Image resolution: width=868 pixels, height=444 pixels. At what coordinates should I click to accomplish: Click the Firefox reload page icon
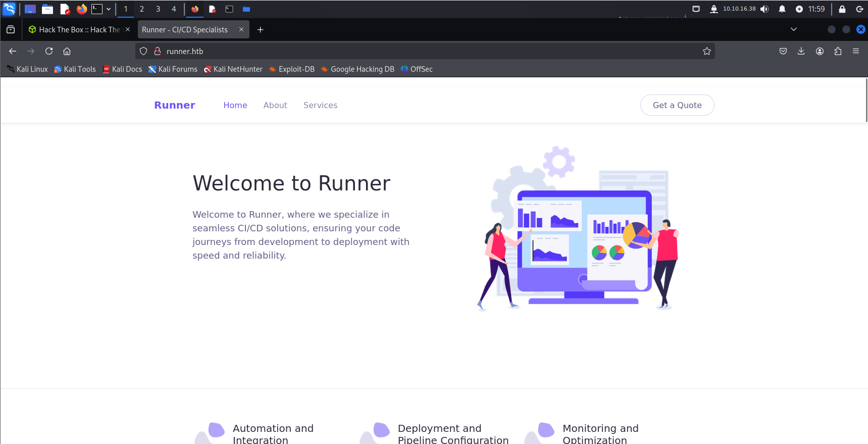click(49, 51)
